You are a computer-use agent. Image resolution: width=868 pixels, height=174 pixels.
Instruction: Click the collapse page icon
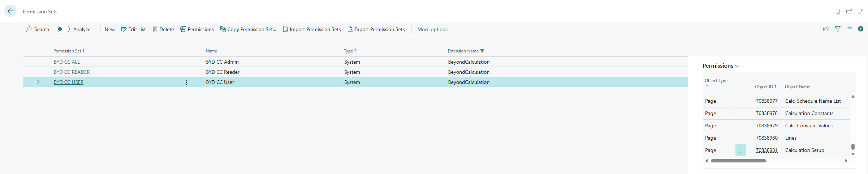tap(861, 12)
